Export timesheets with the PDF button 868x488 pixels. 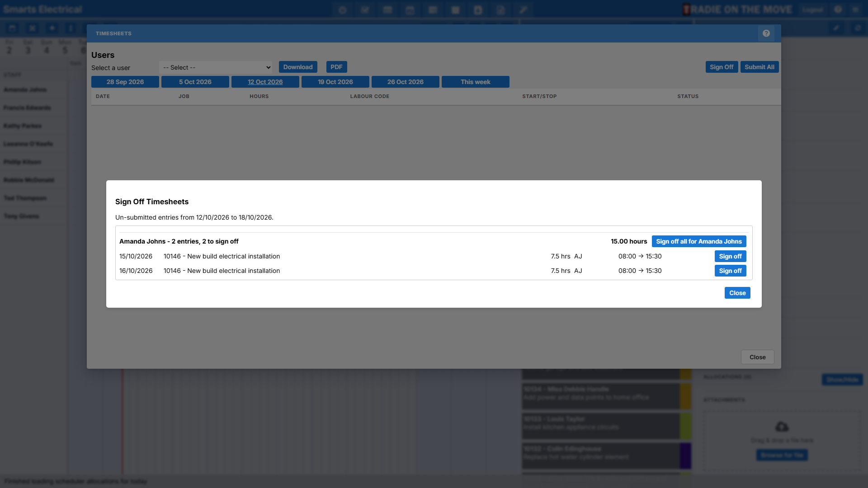336,67
